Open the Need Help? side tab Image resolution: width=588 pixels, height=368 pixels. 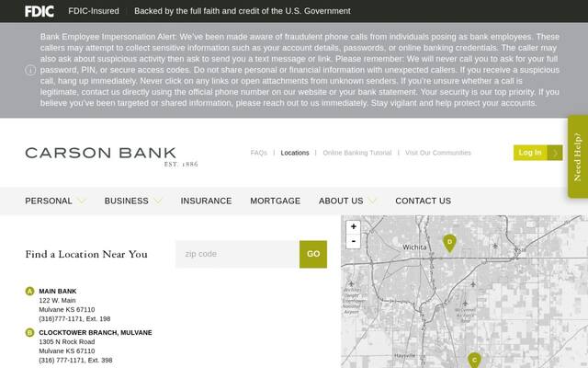pyautogui.click(x=578, y=156)
